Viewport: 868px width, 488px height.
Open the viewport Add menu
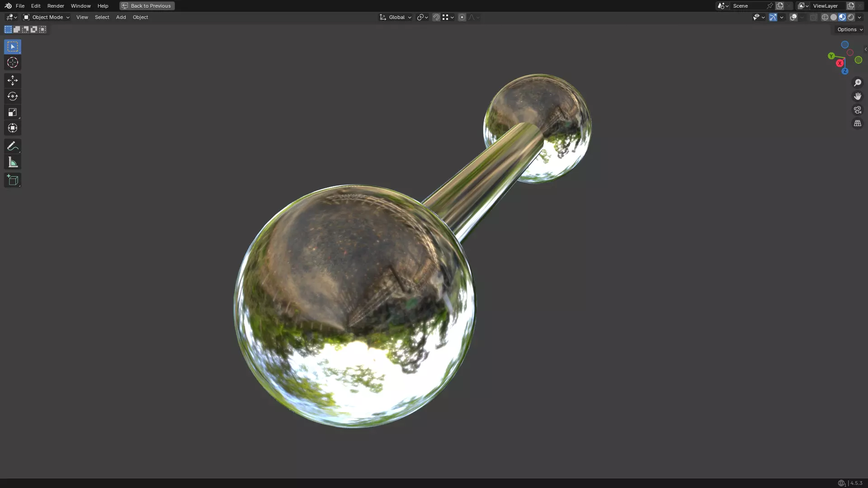click(x=121, y=17)
